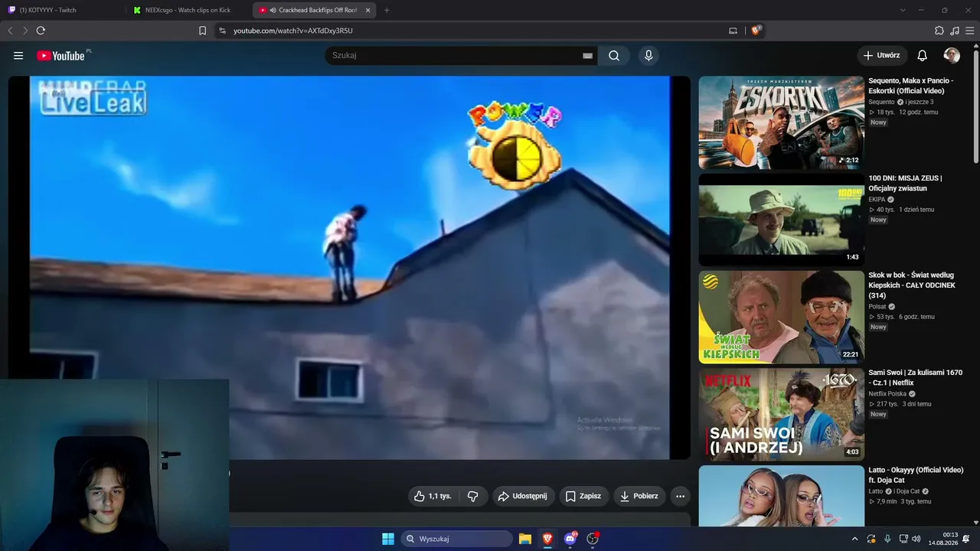Click the system tray microphone icon
Viewport: 980px width, 551px height.
click(887, 539)
